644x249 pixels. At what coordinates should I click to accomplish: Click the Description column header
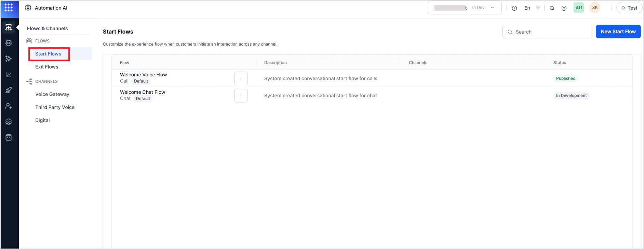pyautogui.click(x=276, y=63)
